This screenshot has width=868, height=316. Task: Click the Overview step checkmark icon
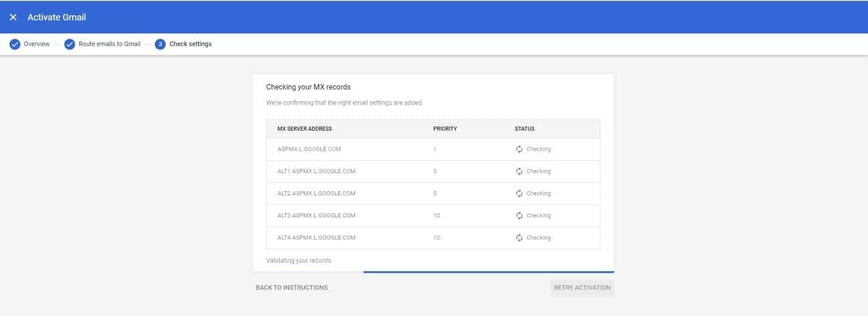pyautogui.click(x=15, y=44)
